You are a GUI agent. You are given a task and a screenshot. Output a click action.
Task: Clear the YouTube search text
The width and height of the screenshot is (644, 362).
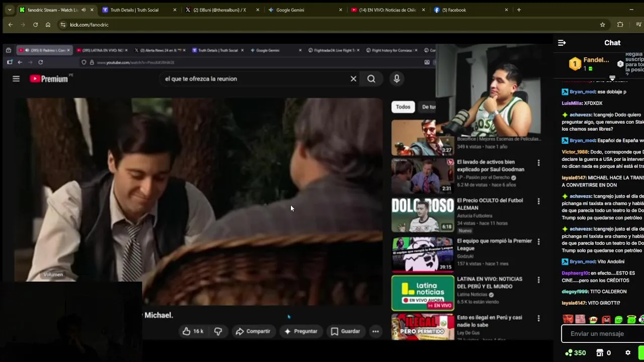[x=353, y=78]
